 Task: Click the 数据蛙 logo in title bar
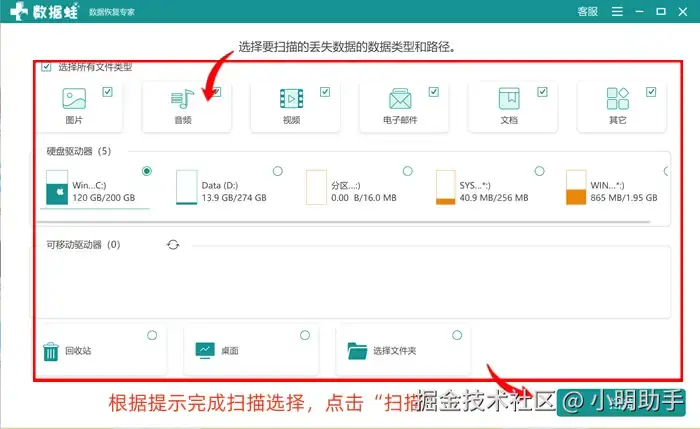44,11
